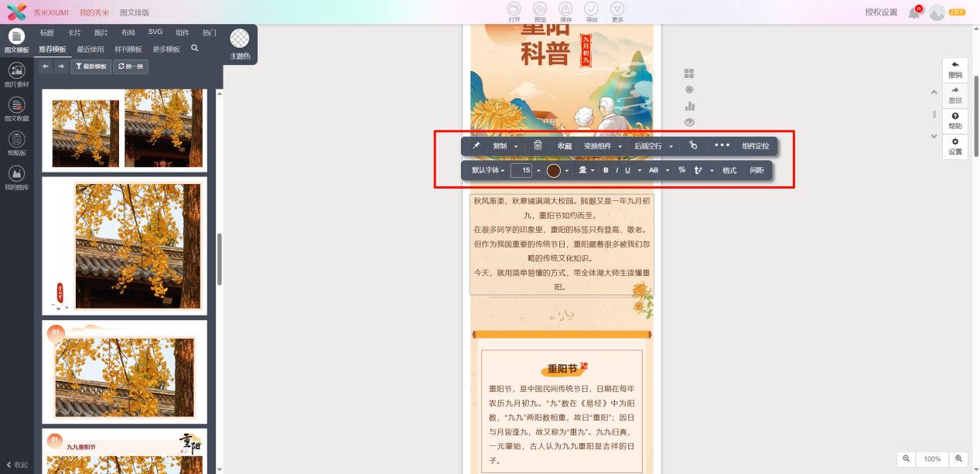The height and width of the screenshot is (474, 980).
Task: Open the notification bell
Action: [914, 12]
